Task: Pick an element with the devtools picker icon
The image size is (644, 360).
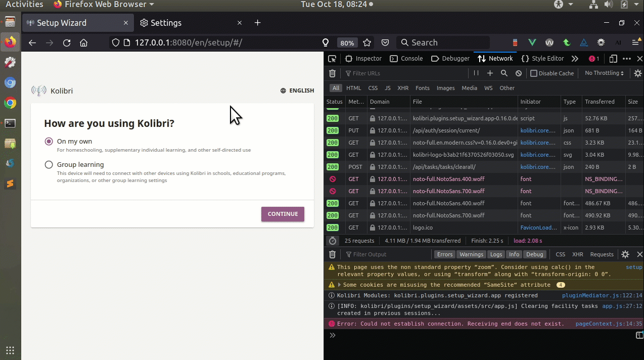Action: point(332,59)
